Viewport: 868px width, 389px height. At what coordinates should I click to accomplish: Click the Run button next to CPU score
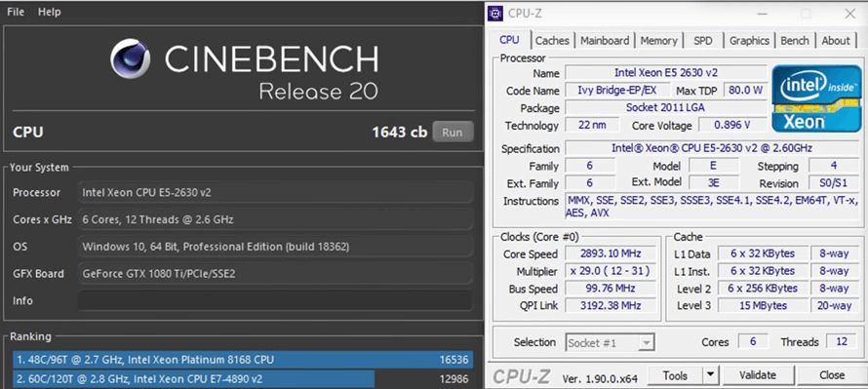click(x=453, y=133)
